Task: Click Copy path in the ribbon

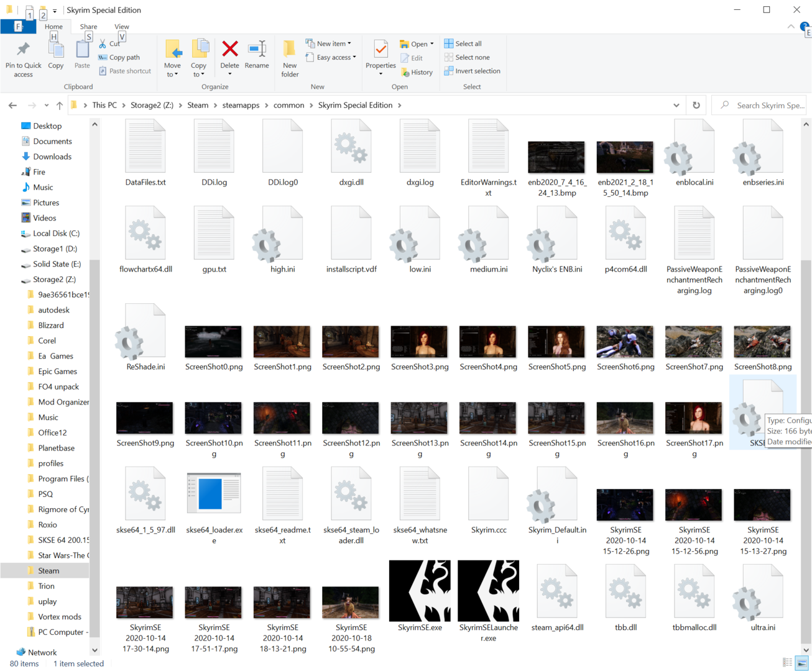Action: pos(119,57)
